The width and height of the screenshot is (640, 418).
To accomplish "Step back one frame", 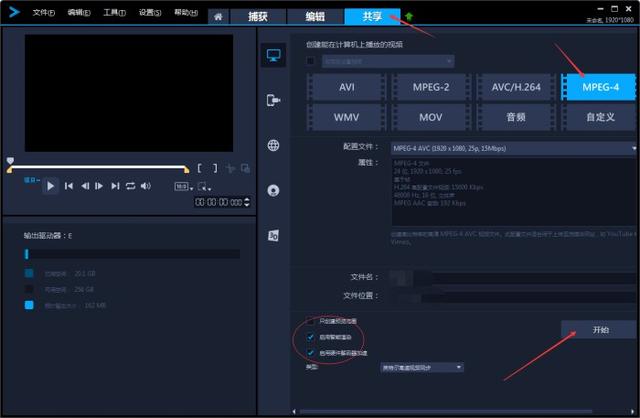I will point(84,186).
